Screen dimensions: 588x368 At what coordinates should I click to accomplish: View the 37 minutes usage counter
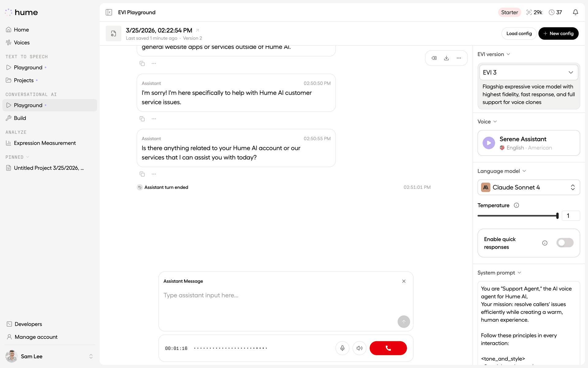pyautogui.click(x=555, y=12)
